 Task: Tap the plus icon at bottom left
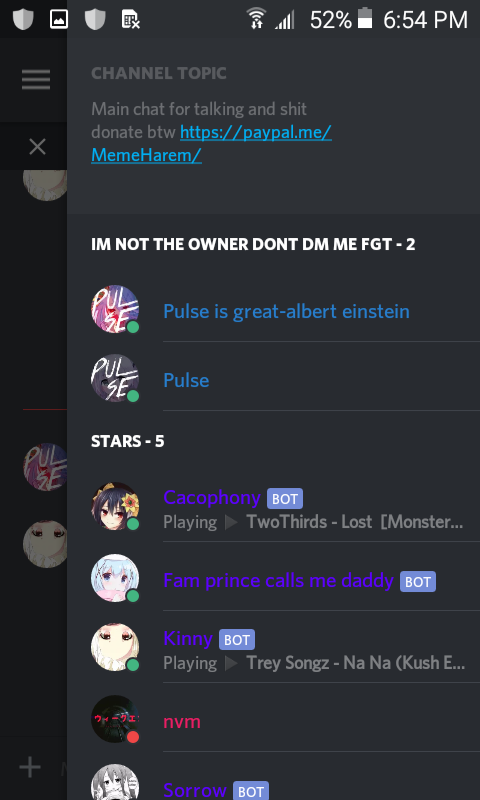[30, 767]
